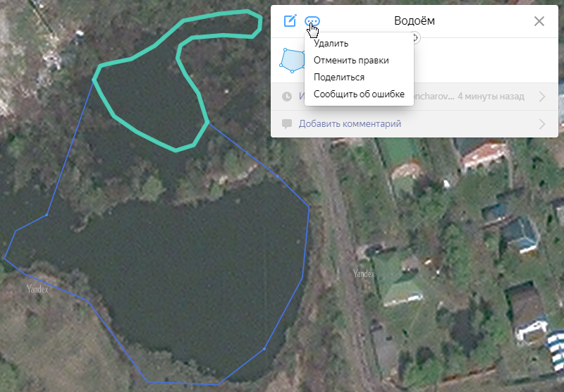This screenshot has height=392, width=564.
Task: Expand the history row chevron
Action: [542, 97]
